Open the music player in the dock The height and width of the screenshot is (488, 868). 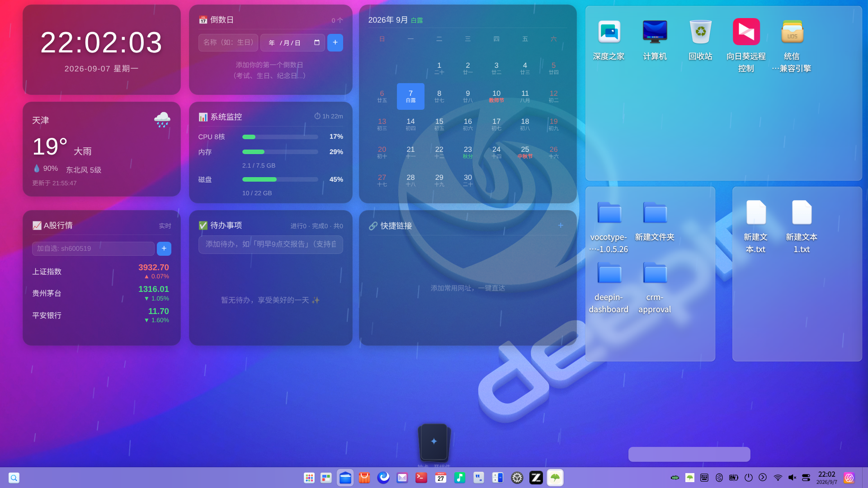pyautogui.click(x=460, y=478)
